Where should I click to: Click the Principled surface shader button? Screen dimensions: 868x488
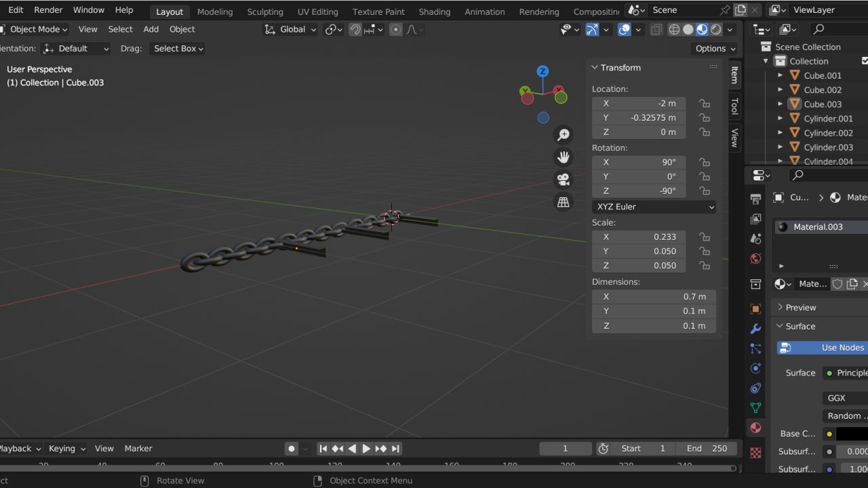(845, 373)
